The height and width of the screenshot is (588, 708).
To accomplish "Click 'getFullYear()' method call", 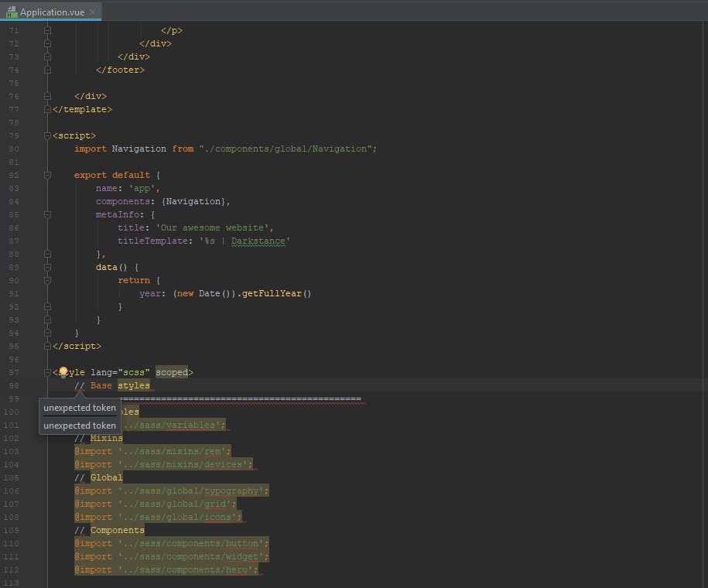I will tap(277, 293).
